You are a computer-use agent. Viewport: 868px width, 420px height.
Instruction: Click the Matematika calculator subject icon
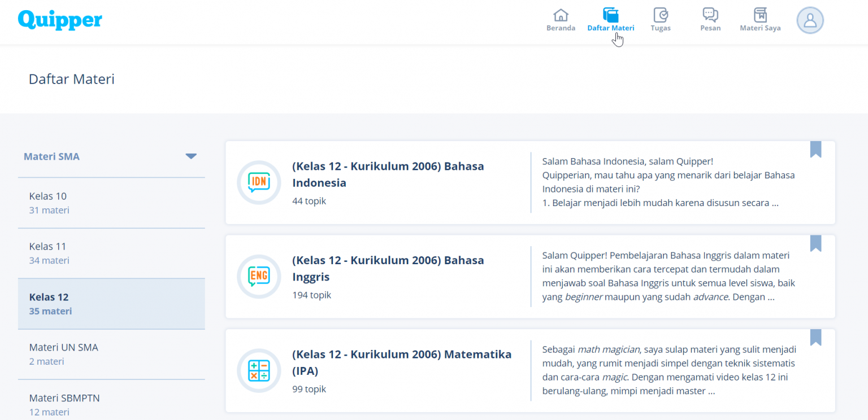tap(259, 371)
